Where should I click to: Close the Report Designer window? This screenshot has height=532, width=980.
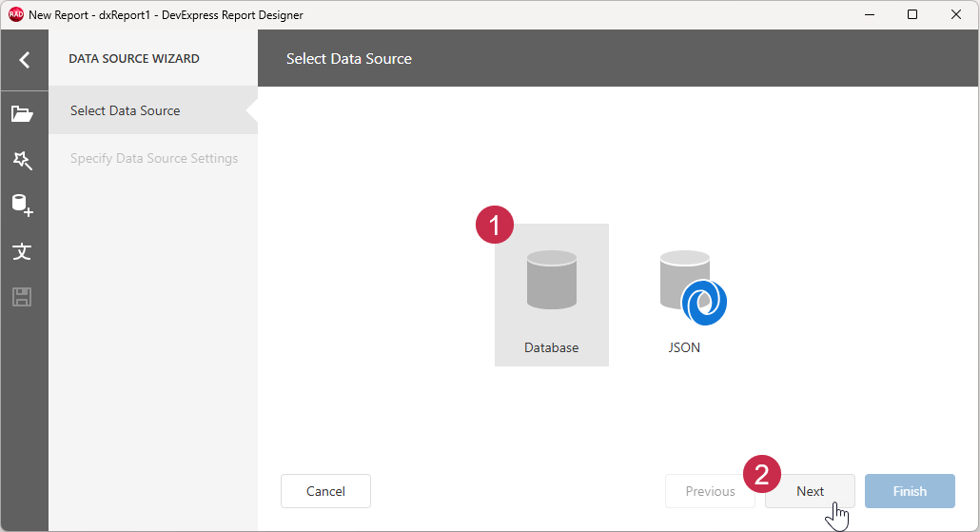tap(955, 14)
